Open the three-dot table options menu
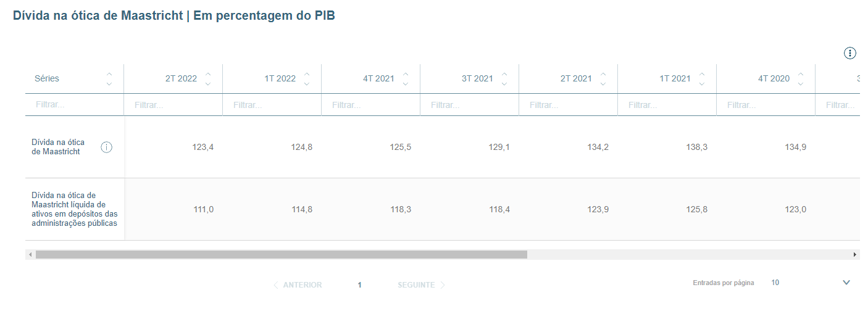868x311 pixels. 850,53
